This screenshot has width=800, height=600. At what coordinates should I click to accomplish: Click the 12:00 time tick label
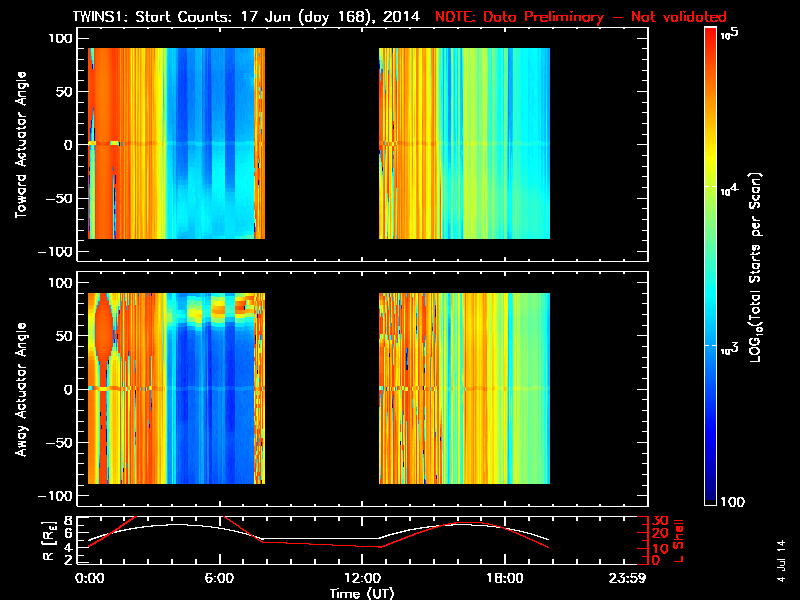coord(364,579)
